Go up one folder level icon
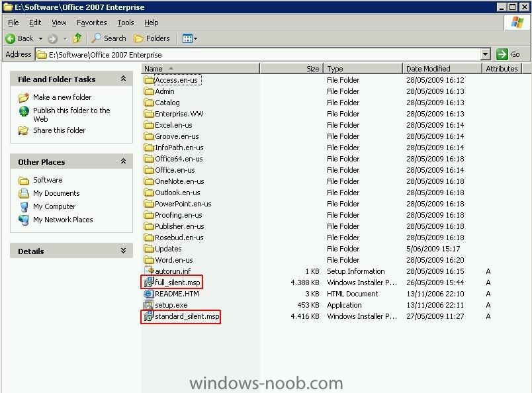 pos(77,38)
